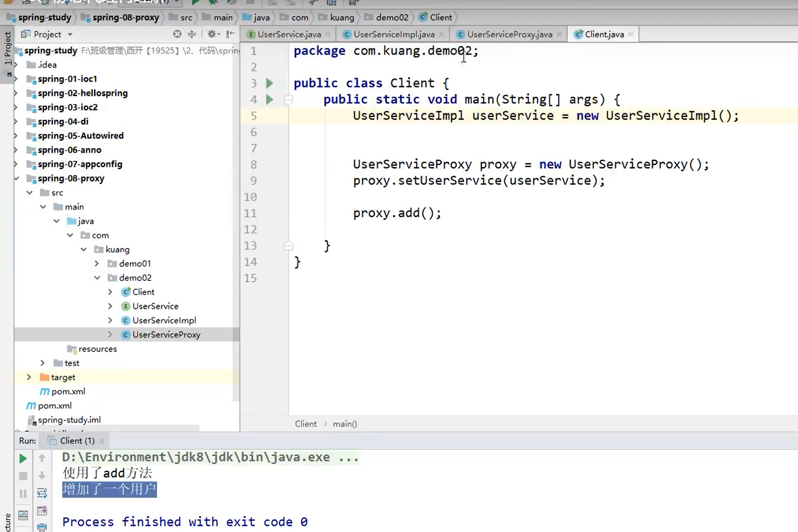Rerun Client with the green run icon
Screen dimensions: 798x532
click(x=23, y=458)
